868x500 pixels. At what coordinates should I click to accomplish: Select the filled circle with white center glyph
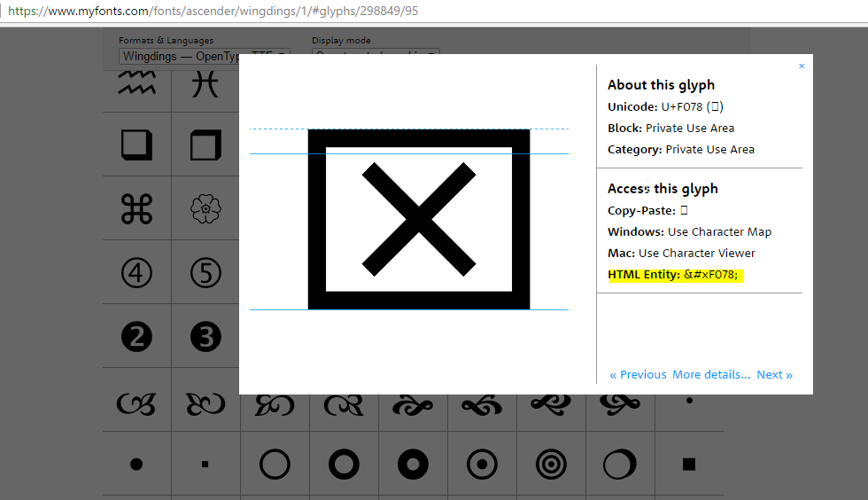point(413,464)
